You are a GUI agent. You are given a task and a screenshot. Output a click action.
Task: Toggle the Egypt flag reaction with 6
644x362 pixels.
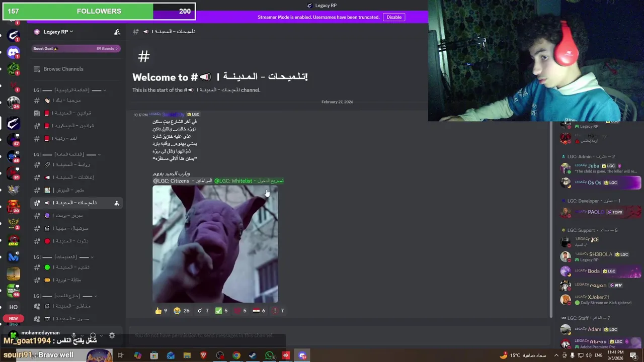259,311
